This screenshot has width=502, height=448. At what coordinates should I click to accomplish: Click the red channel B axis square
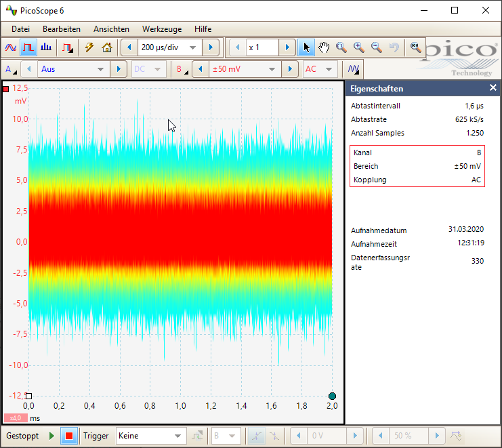pyautogui.click(x=6, y=89)
